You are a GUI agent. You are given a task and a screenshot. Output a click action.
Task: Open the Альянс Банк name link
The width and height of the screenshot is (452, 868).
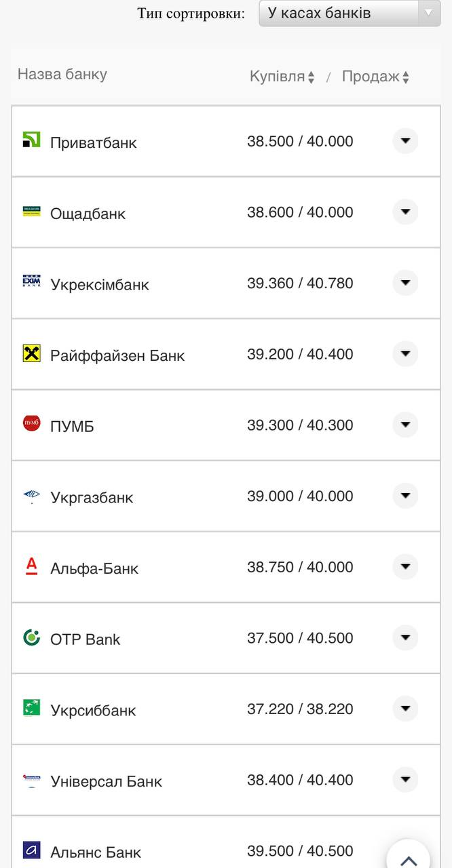(x=96, y=852)
